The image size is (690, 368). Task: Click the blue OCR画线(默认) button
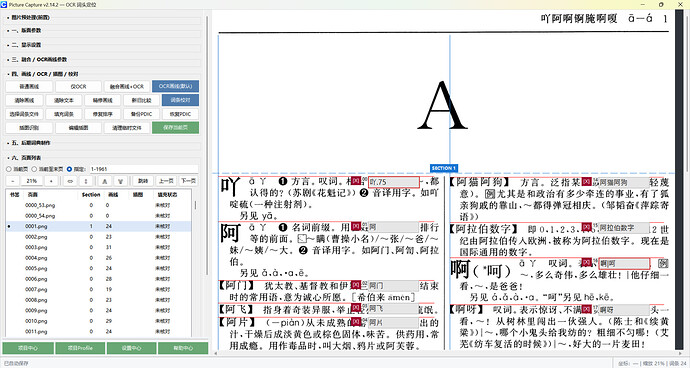(176, 86)
